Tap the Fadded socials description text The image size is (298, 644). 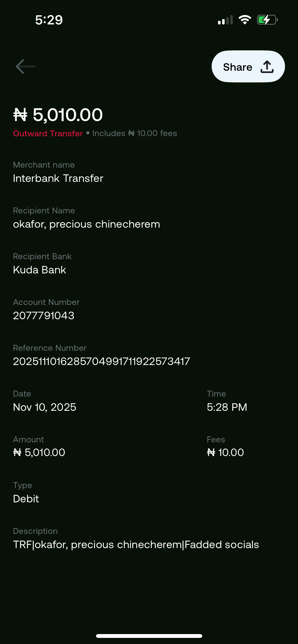pos(222,545)
